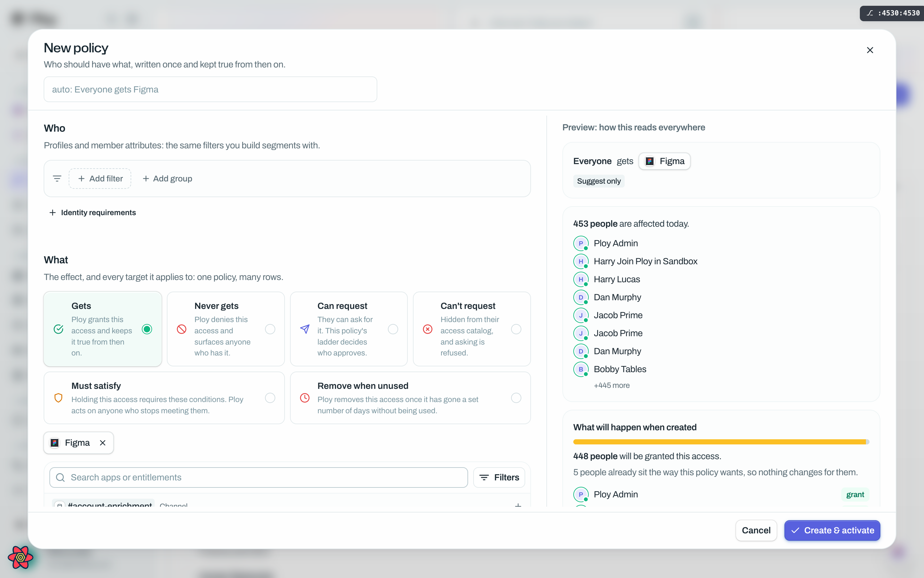Image resolution: width=924 pixels, height=578 pixels.
Task: Click the checkmark icon in Create & activate
Action: point(795,530)
